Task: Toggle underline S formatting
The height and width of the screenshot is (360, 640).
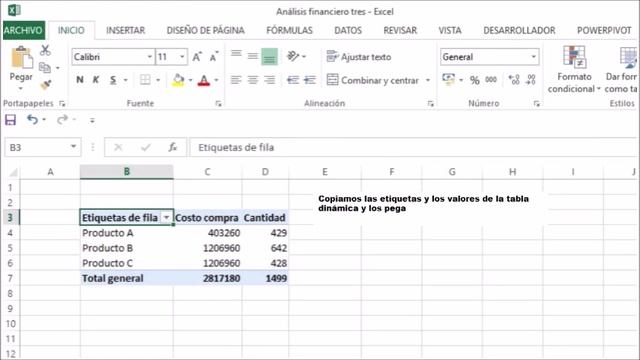Action: point(113,80)
